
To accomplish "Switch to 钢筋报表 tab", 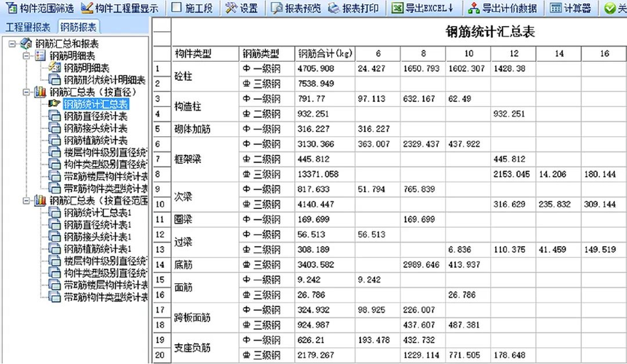I will pyautogui.click(x=79, y=27).
